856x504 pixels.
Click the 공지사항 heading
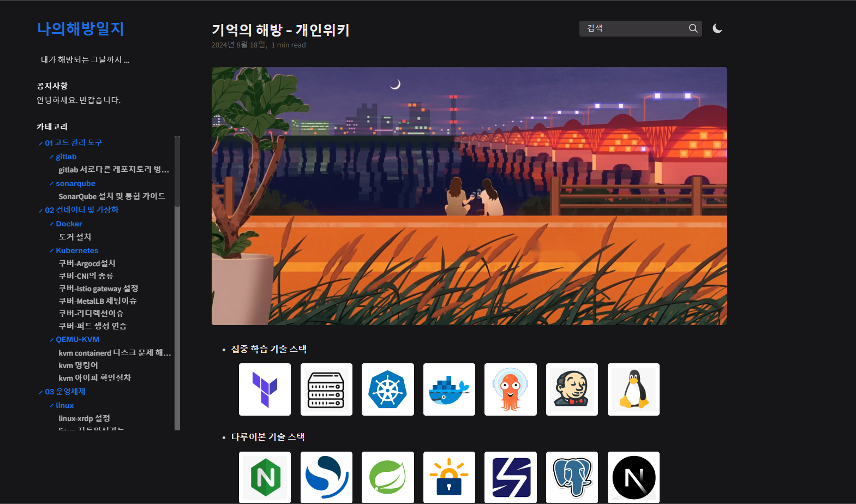pyautogui.click(x=52, y=86)
